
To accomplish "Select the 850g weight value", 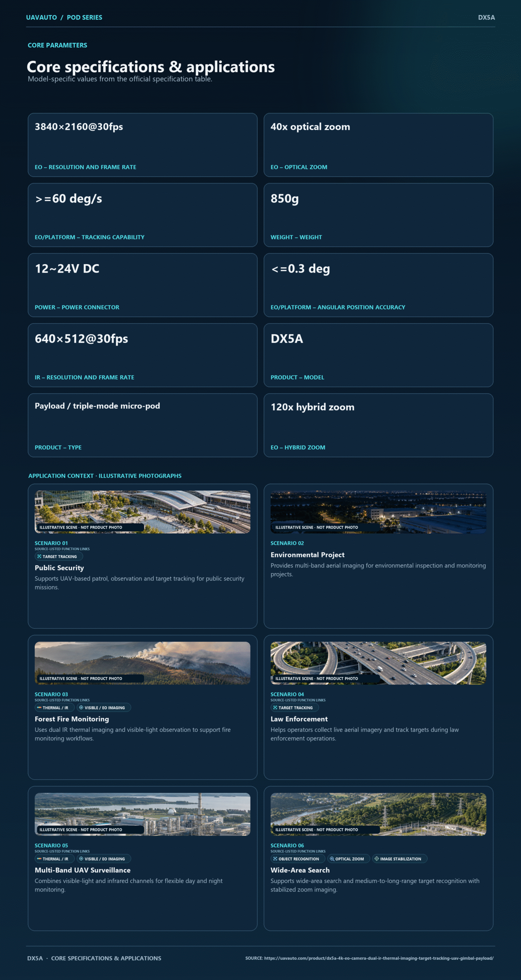I will coord(285,199).
